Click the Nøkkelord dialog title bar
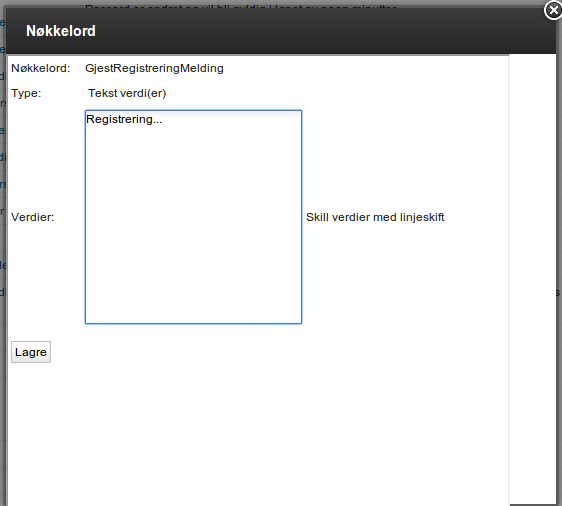Screen dimensions: 562x506 tap(281, 31)
